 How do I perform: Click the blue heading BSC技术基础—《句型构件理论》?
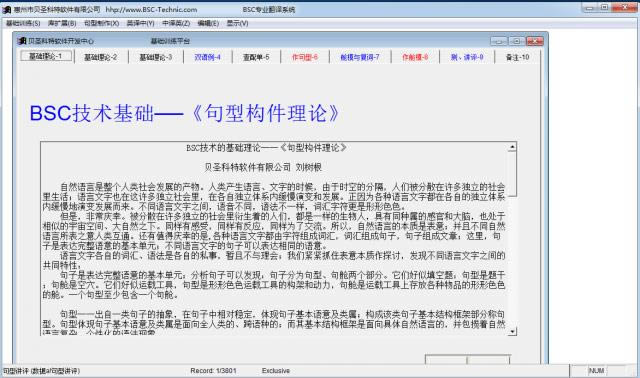184,113
